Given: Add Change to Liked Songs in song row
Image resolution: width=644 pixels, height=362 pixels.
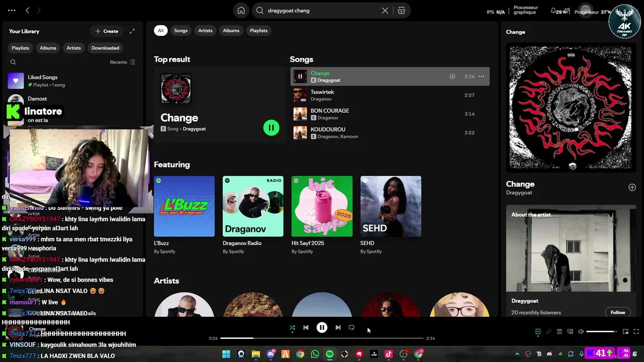Looking at the screenshot, I should [x=452, y=76].
